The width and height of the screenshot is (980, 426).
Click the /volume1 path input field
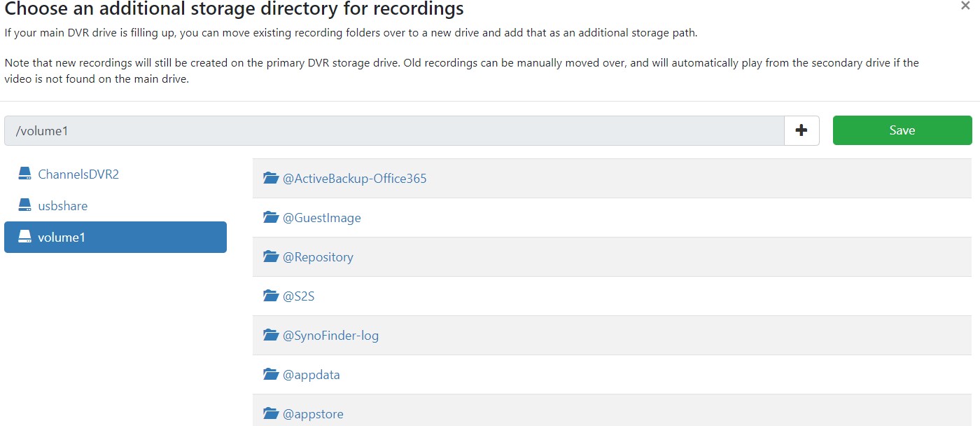[x=393, y=131]
